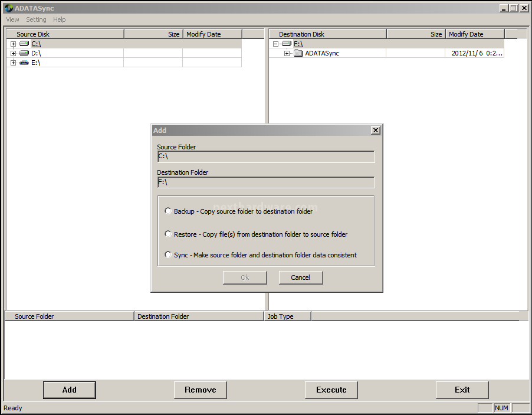Click the Exit button

coord(462,390)
